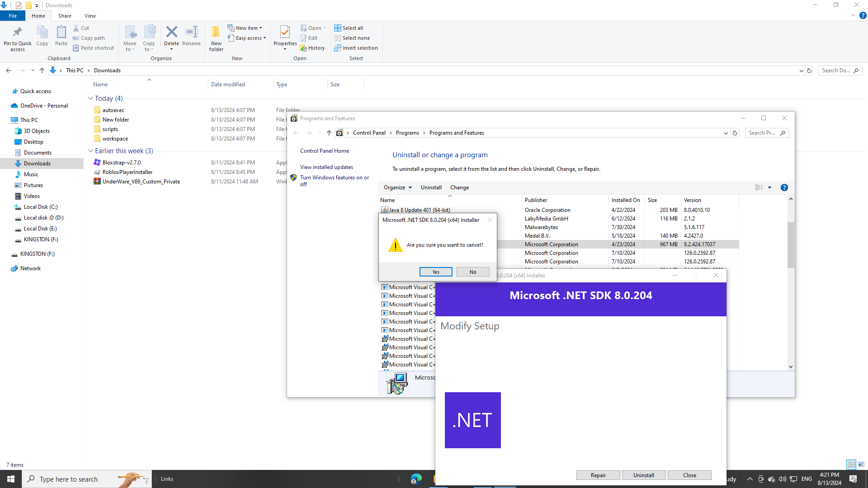
Task: Click the New folder icon
Action: (x=216, y=33)
